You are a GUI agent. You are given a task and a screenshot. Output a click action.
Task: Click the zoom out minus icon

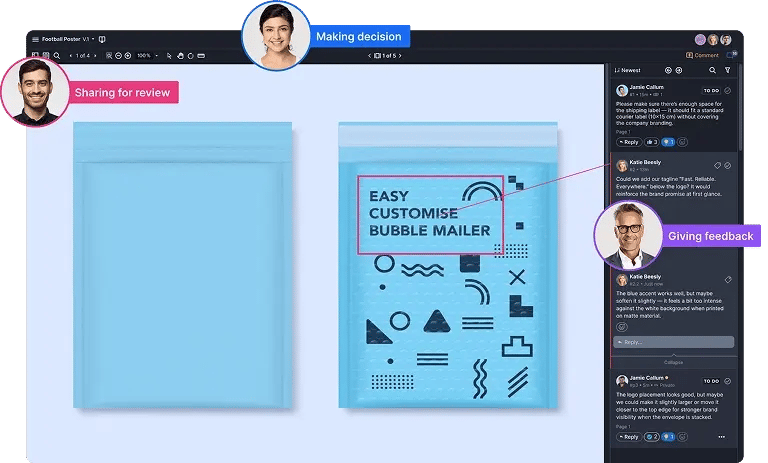[118, 56]
